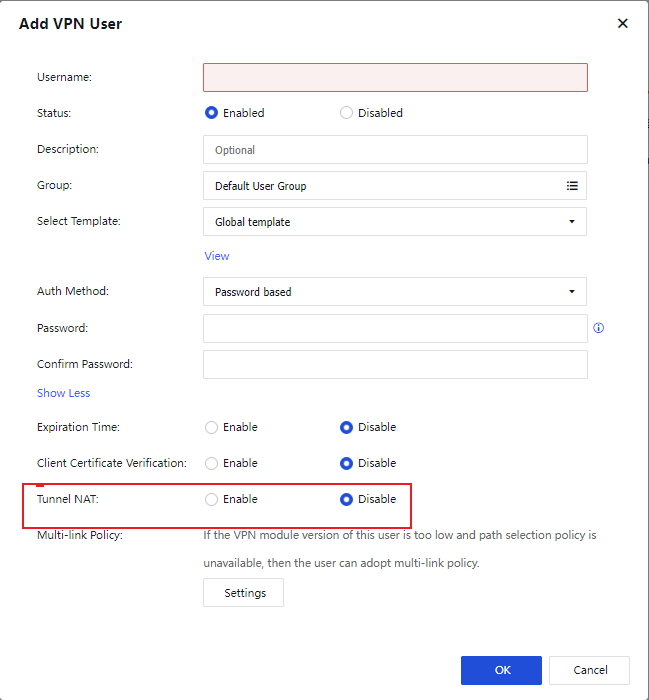Open Multi-link Policy Settings
The image size is (649, 700).
coord(244,593)
